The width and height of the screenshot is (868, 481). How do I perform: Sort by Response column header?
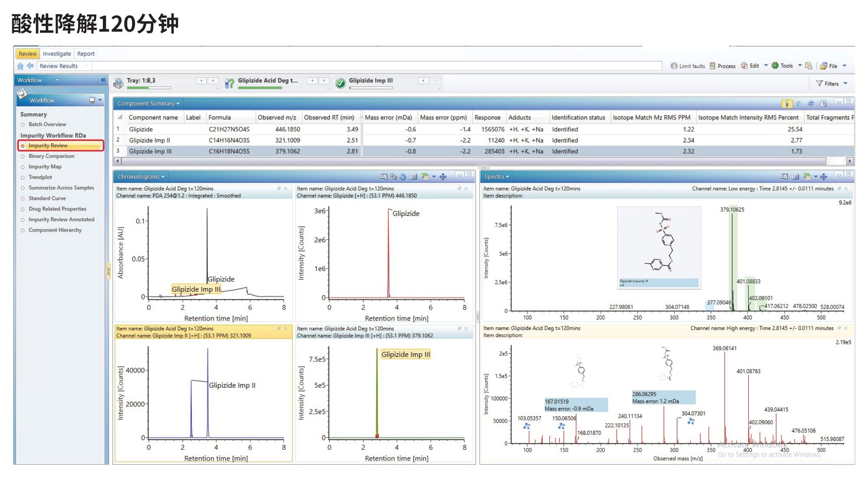(487, 118)
